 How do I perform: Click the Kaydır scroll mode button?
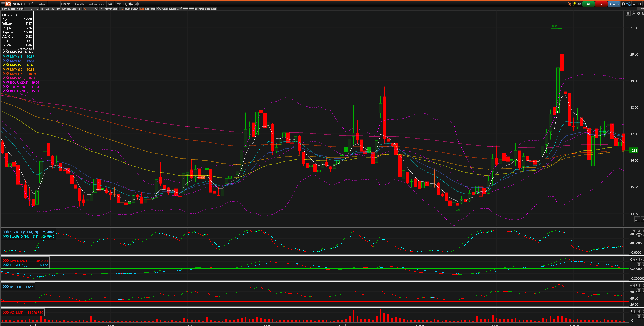(x=173, y=9)
